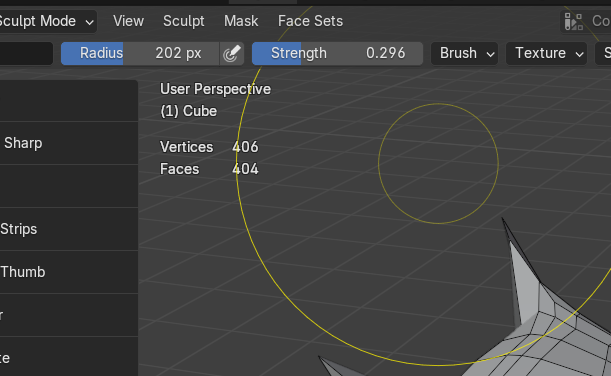Screen dimensions: 611x376
Task: Select the Thumb brush in tool list
Action: (x=69, y=272)
